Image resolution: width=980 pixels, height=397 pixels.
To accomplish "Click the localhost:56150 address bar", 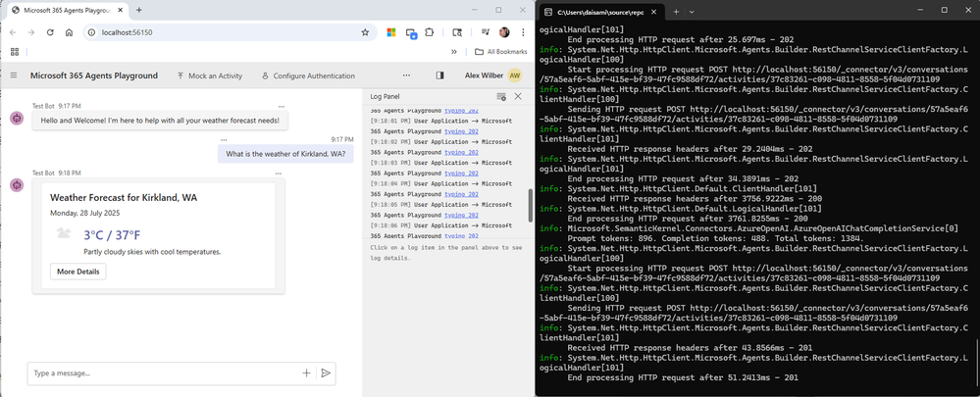I will [229, 32].
